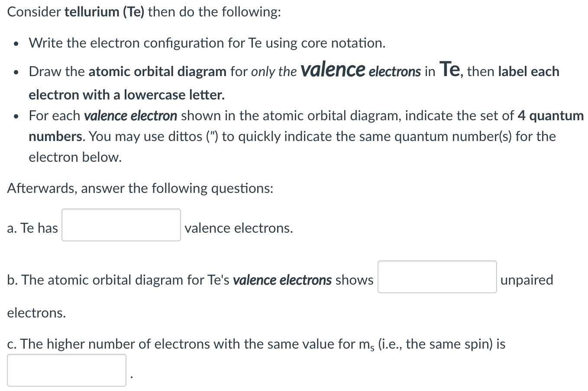Click the word electrons below question b

click(x=36, y=313)
